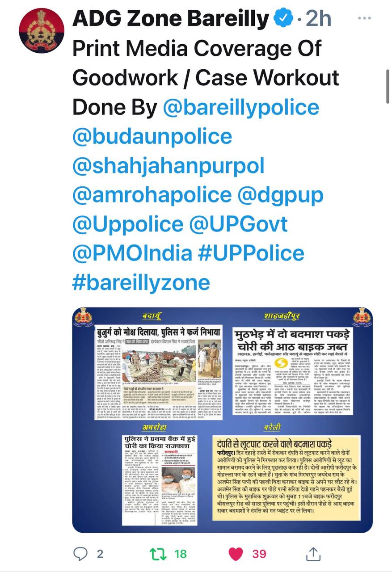Tap the share upload icon
This screenshot has width=392, height=572.
click(x=313, y=554)
